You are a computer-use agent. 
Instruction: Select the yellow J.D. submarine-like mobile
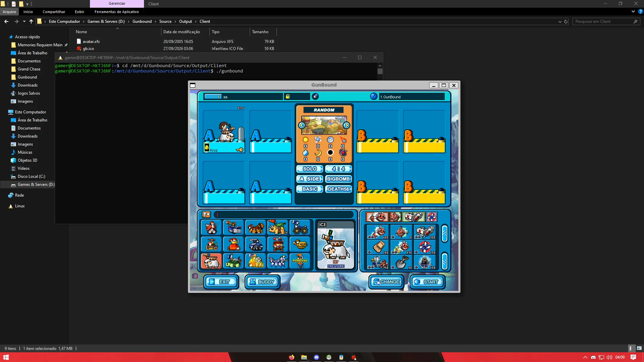tap(300, 244)
